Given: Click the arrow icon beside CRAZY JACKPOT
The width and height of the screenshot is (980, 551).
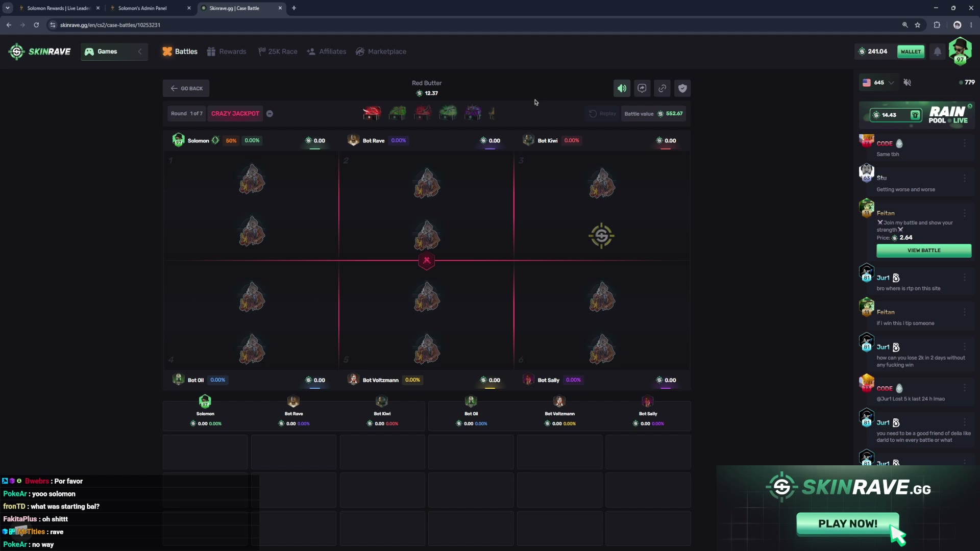Looking at the screenshot, I should tap(269, 114).
